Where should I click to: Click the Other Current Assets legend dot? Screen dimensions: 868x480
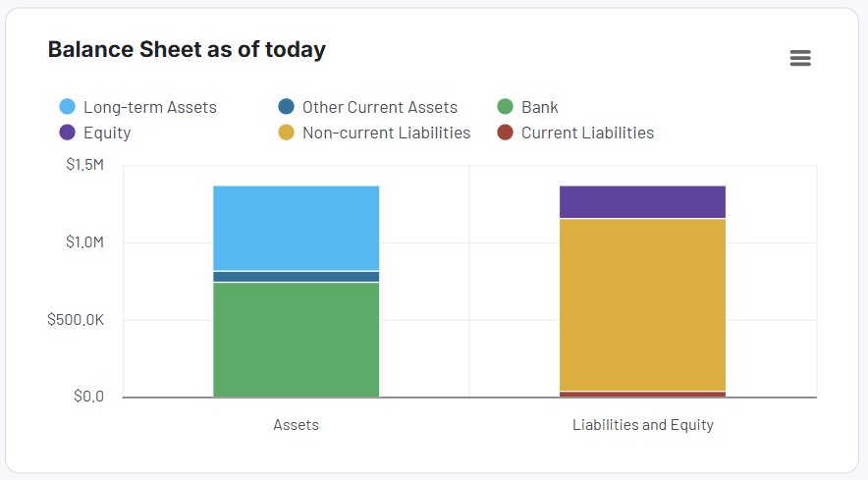click(x=286, y=106)
